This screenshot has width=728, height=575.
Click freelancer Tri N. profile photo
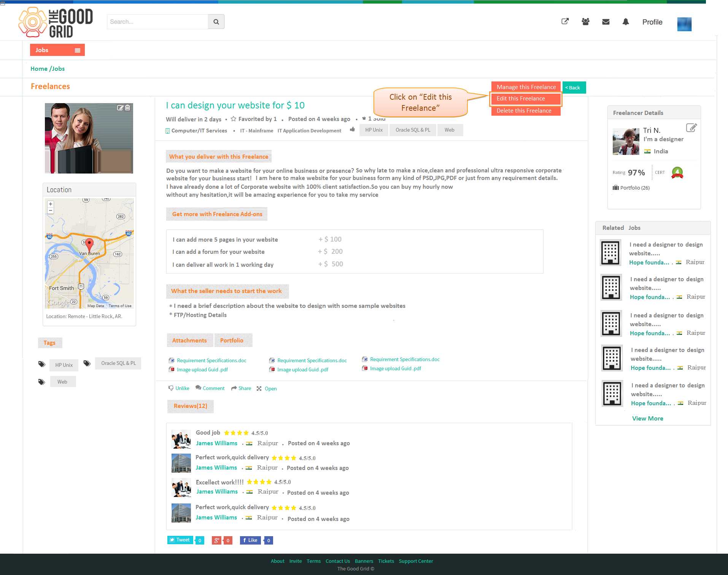pyautogui.click(x=626, y=142)
